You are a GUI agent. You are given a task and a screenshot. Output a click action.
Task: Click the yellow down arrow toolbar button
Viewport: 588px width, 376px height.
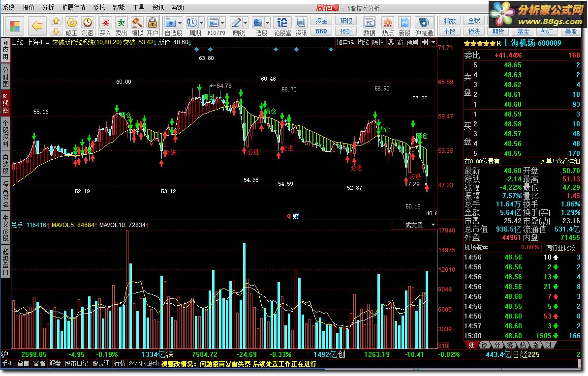tap(56, 31)
